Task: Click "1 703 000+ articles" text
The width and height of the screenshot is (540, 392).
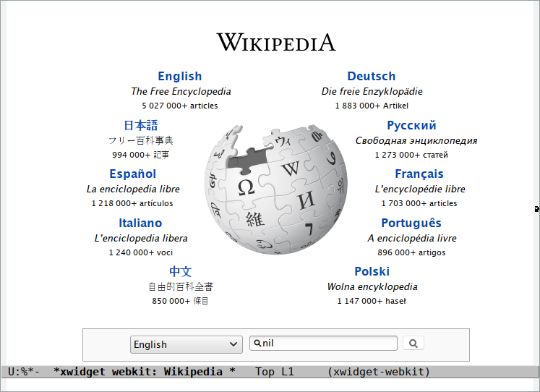Action: 419,203
